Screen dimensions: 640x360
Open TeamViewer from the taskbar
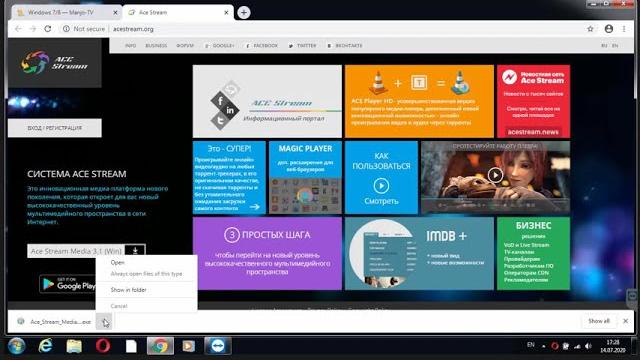(218, 346)
